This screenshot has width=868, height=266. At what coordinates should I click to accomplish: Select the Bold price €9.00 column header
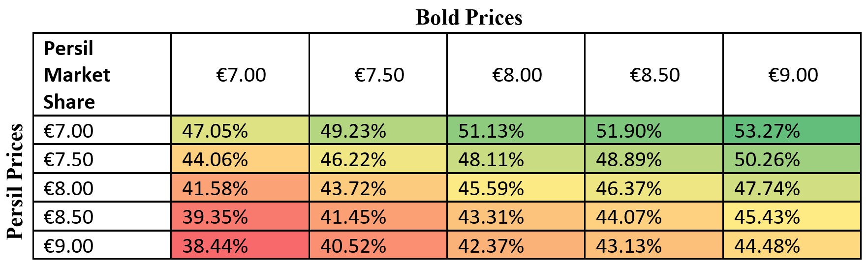click(792, 75)
